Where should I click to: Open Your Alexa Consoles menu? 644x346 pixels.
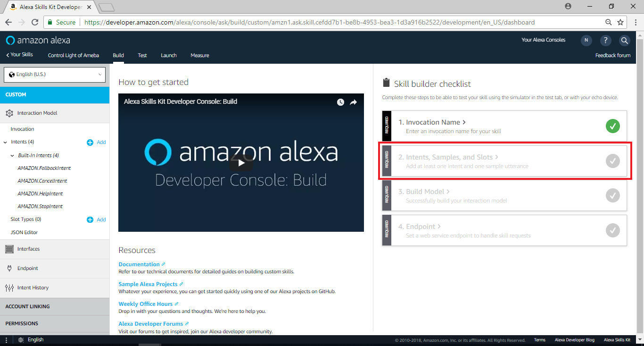[x=544, y=40]
